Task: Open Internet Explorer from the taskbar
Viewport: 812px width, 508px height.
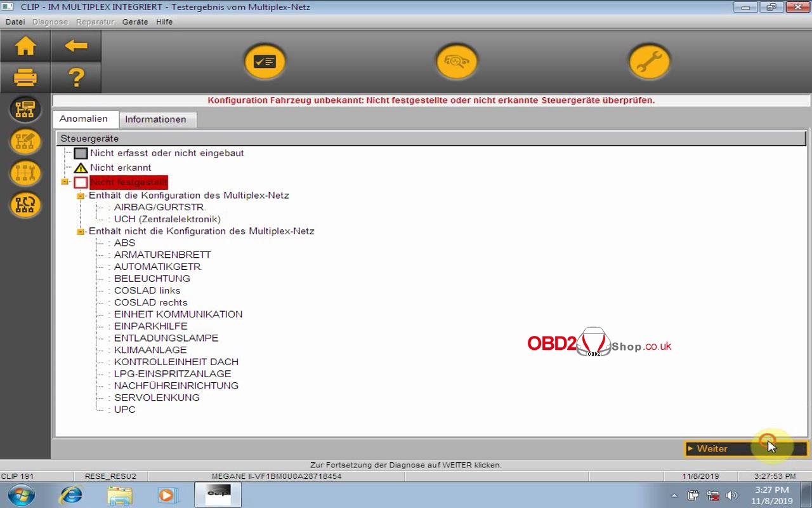Action: 70,495
